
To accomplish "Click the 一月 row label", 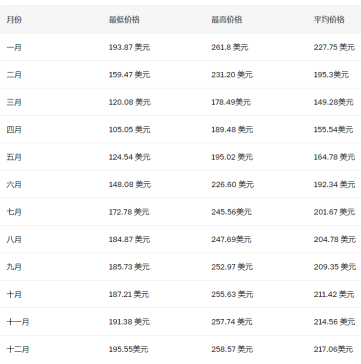I will pyautogui.click(x=14, y=47).
